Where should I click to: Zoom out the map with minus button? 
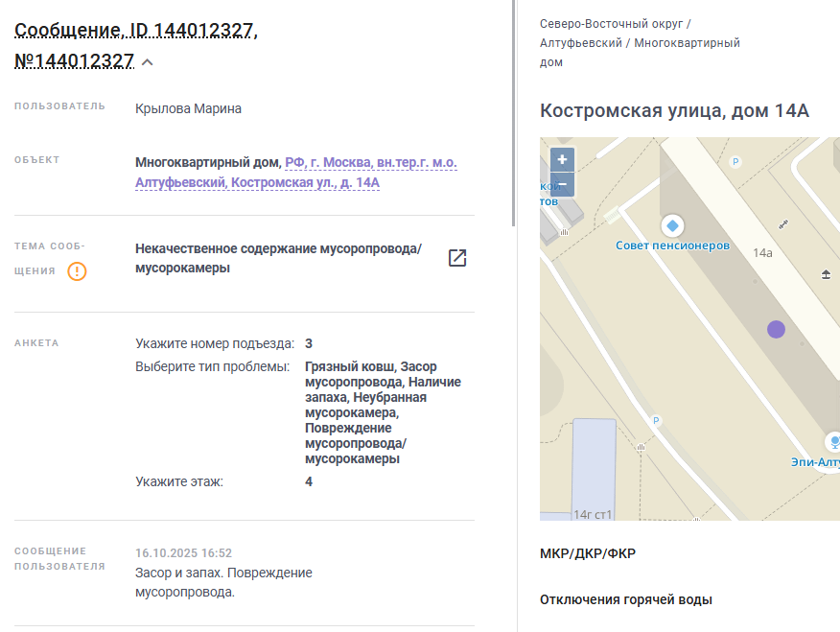click(562, 184)
